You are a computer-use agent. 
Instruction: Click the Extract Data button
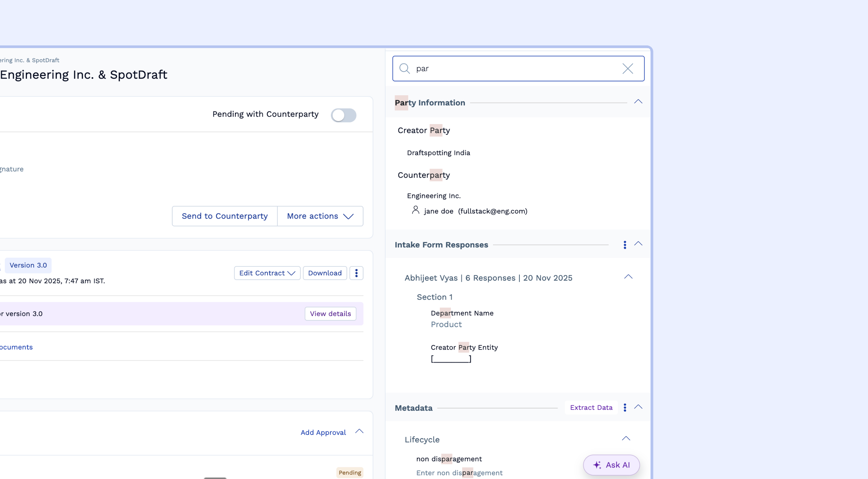pos(591,407)
